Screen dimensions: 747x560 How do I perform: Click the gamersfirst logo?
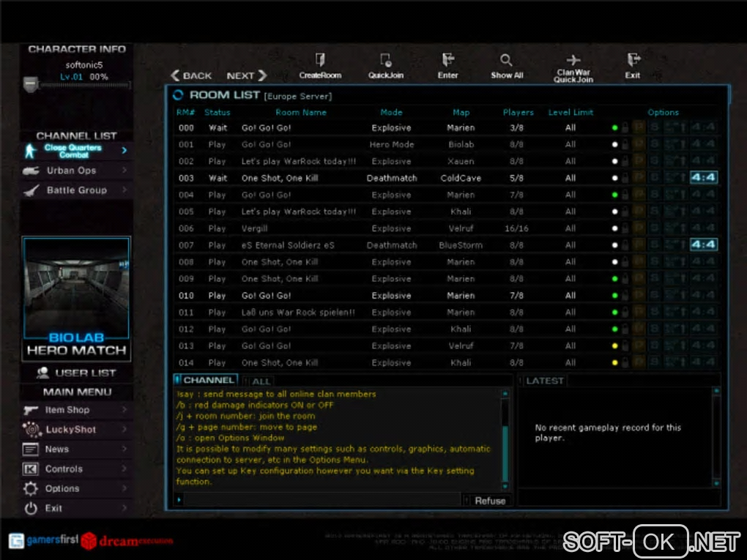(43, 540)
